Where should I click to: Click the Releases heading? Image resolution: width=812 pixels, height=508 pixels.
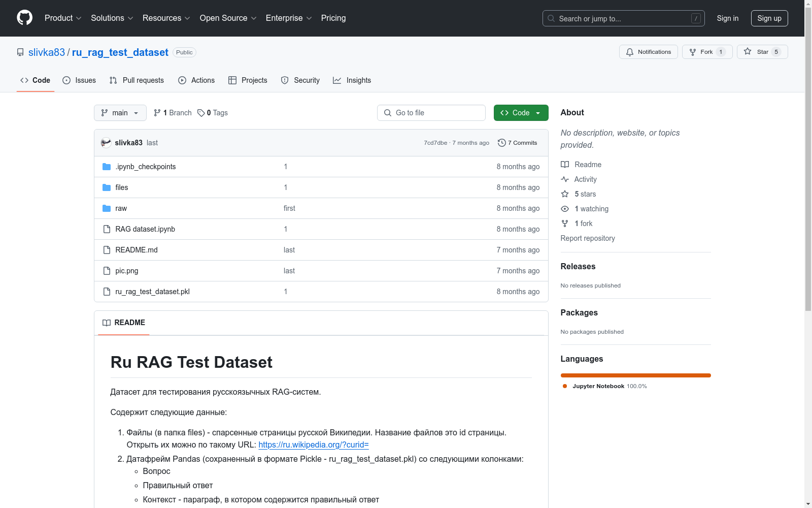click(x=578, y=266)
